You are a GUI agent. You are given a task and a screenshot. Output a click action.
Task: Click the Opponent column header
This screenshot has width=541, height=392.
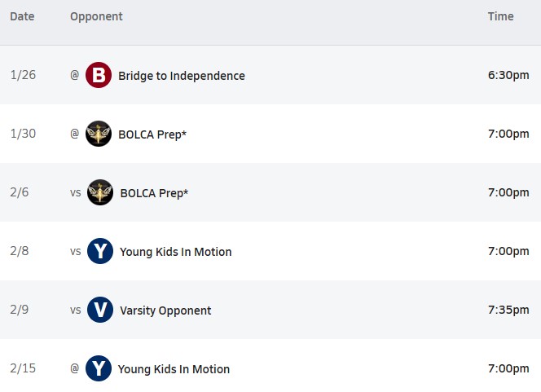(96, 16)
